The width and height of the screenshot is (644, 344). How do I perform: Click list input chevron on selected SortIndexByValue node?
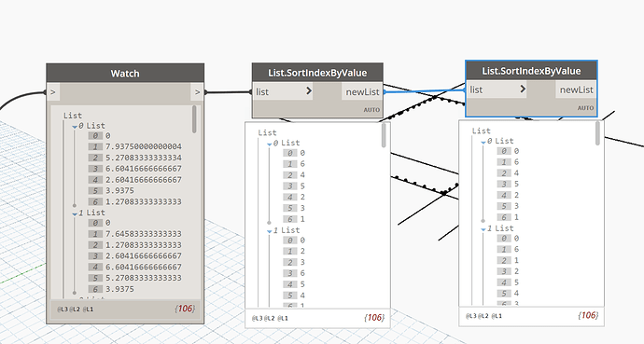[x=523, y=89]
